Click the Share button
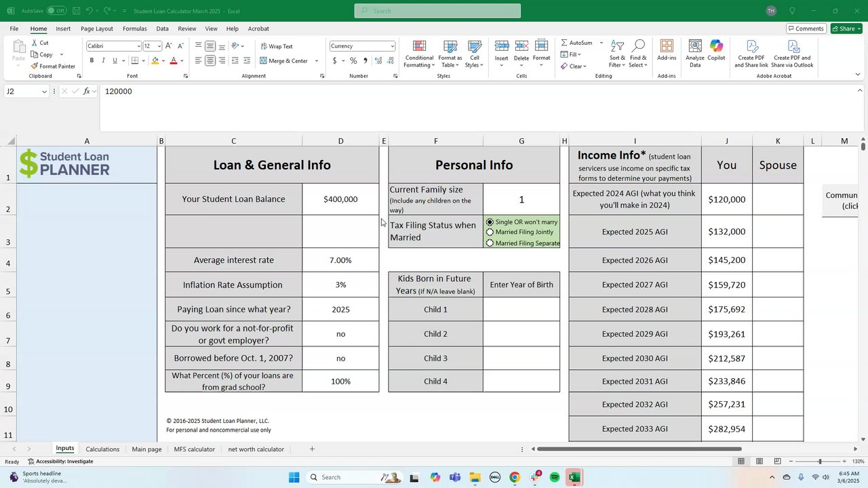This screenshot has width=868, height=488. tap(844, 28)
